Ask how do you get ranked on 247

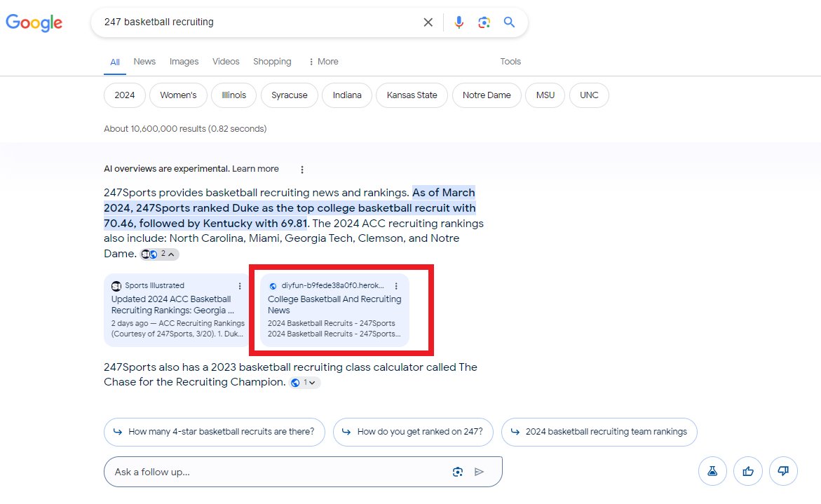click(413, 432)
